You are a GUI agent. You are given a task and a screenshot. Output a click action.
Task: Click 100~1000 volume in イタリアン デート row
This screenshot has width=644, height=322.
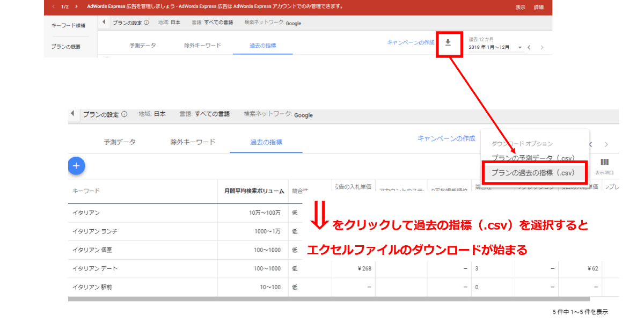click(x=268, y=268)
